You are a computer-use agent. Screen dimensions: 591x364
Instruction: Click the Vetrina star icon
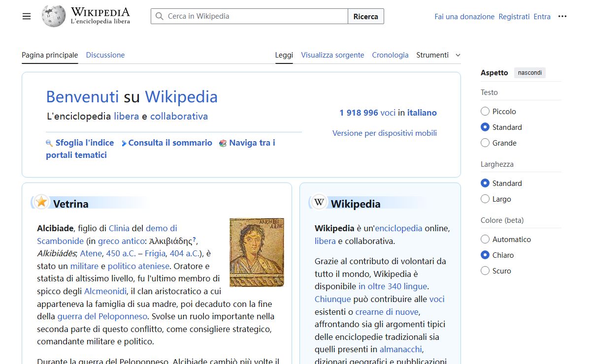[41, 202]
